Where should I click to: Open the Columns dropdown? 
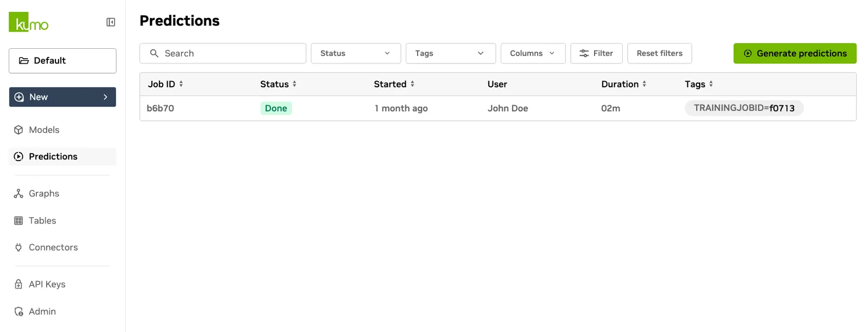click(533, 53)
